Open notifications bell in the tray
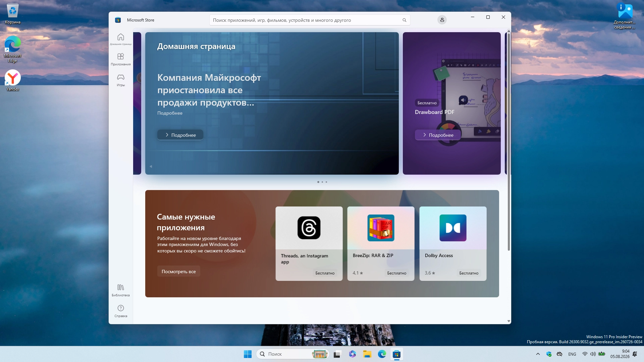The width and height of the screenshot is (644, 362). click(x=635, y=354)
